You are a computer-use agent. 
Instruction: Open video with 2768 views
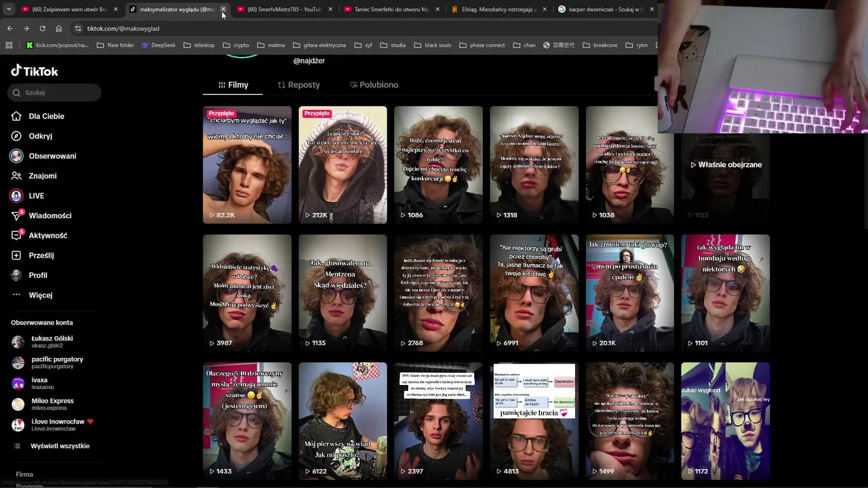[438, 293]
